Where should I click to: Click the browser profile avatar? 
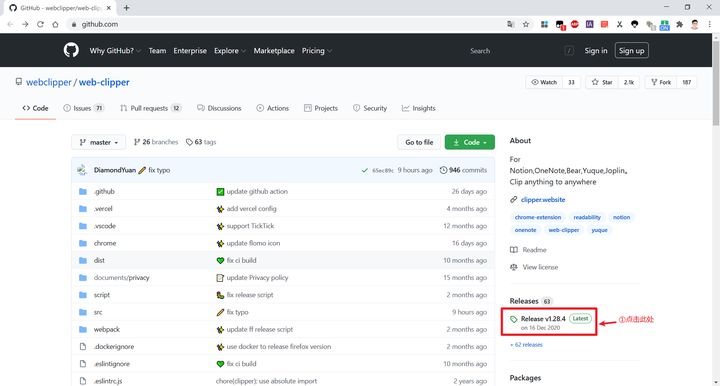click(695, 24)
